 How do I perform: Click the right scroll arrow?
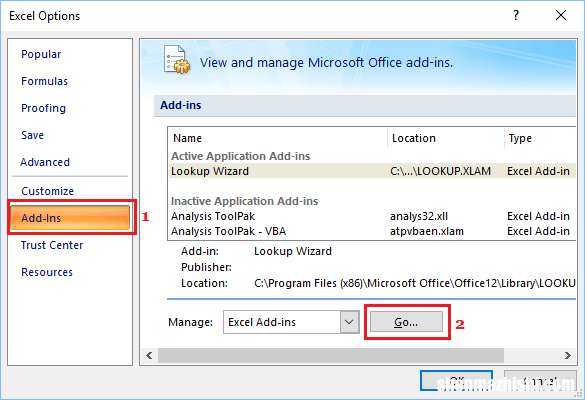coord(567,355)
